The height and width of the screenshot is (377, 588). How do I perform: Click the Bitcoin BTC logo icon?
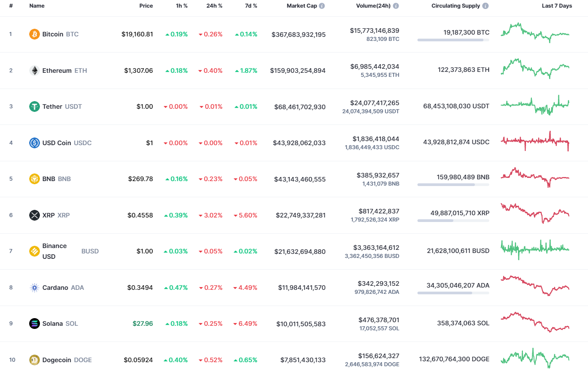coord(34,34)
